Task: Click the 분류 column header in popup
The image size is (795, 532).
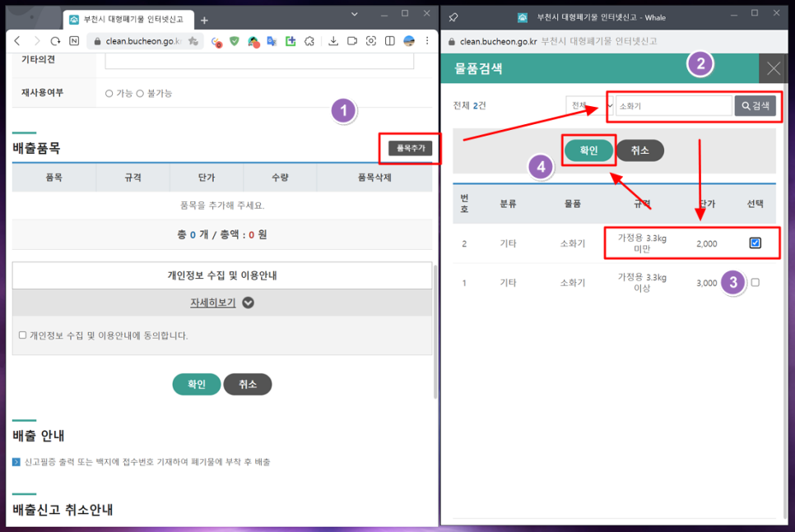Action: click(x=508, y=204)
